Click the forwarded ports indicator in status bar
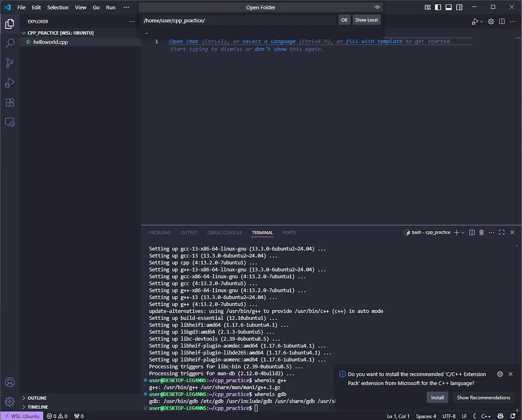 click(79, 416)
